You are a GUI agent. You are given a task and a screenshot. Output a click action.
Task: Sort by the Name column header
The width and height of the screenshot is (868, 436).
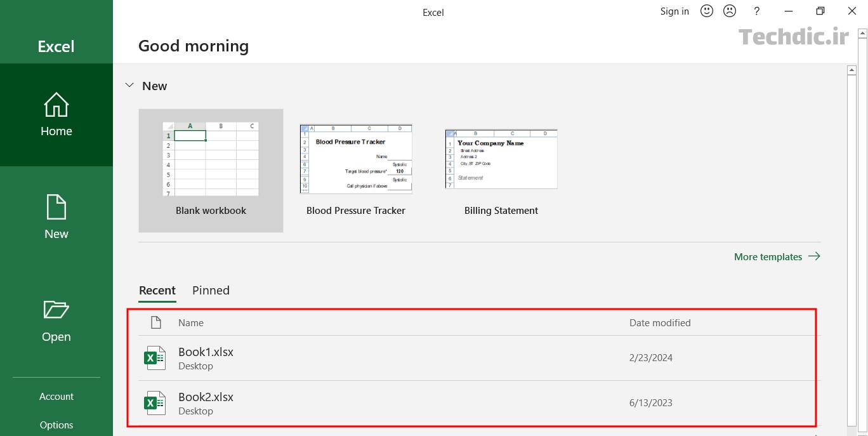click(191, 322)
